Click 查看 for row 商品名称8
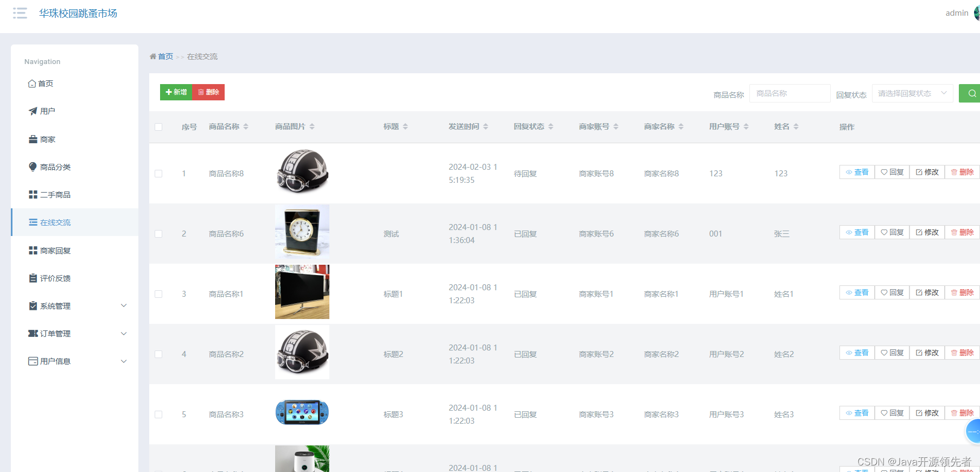Screen dimensions: 980x472 coord(857,172)
